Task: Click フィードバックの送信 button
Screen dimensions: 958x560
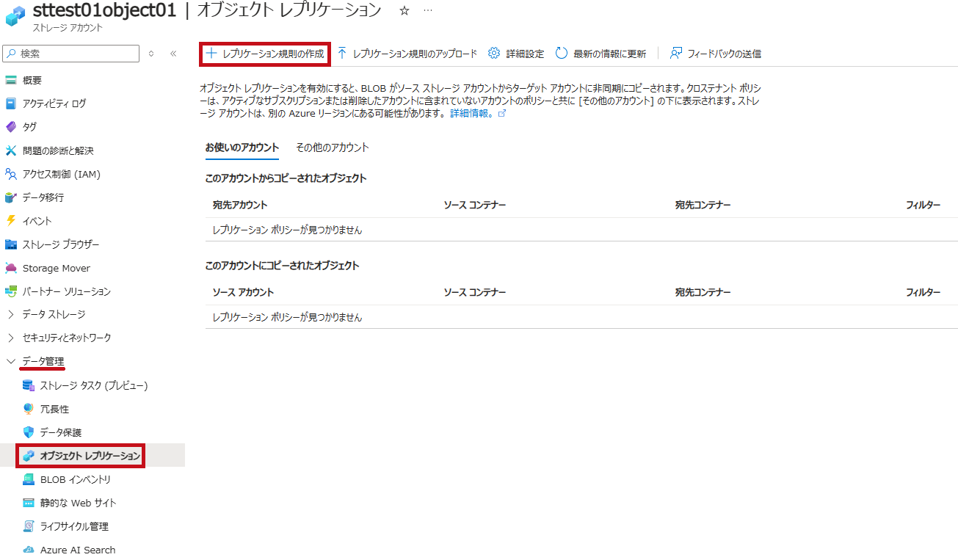Action: pos(716,54)
